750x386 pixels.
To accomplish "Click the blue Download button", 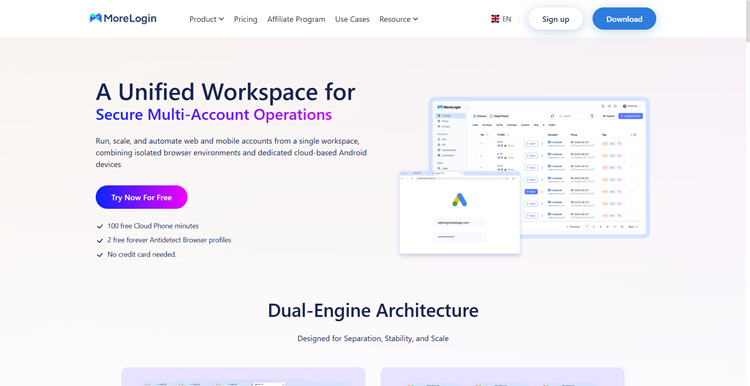I will point(624,19).
